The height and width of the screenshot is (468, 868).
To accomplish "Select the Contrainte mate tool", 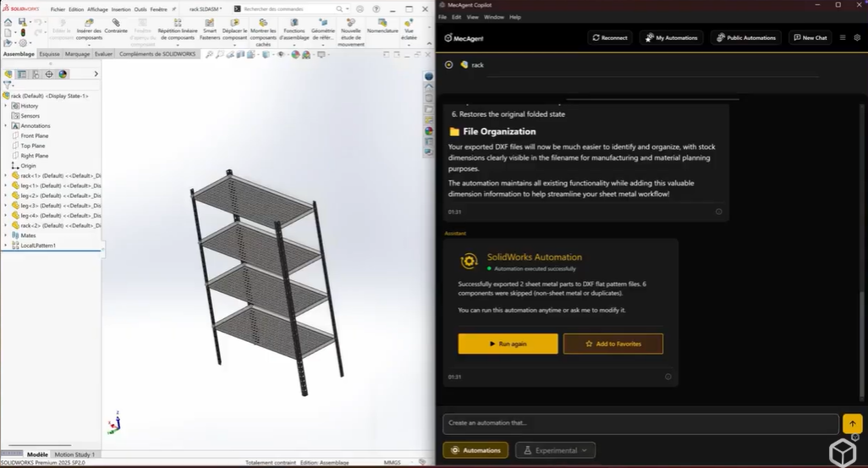I will pos(116,26).
